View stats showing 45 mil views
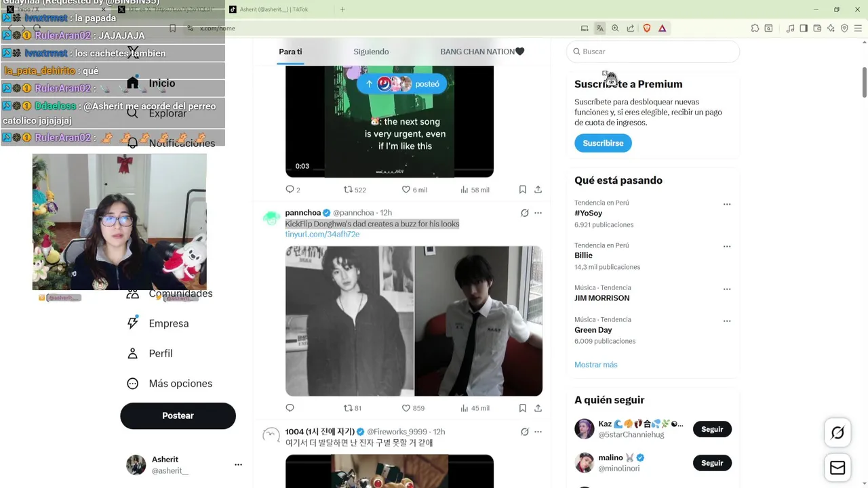The height and width of the screenshot is (488, 868). (475, 408)
